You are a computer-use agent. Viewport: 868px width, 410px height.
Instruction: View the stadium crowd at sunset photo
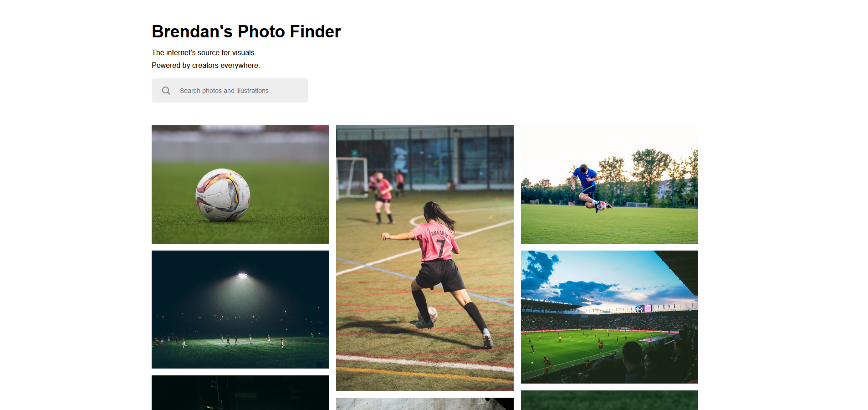pos(609,317)
